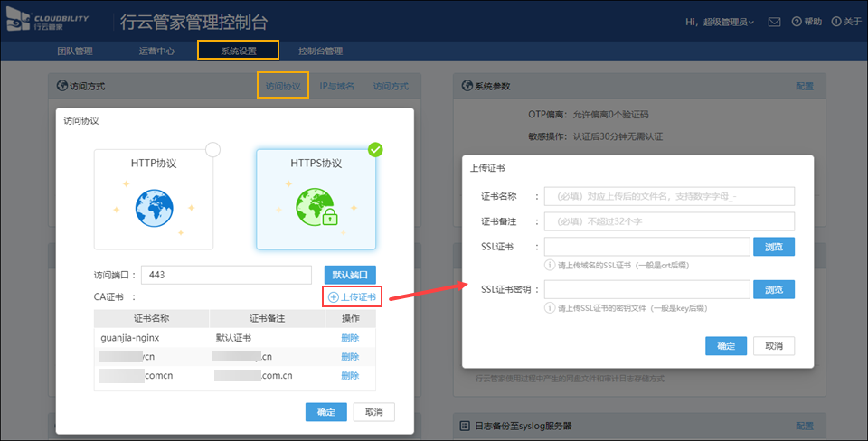Screen dimensions: 868x441
Task: Click the 上传证书 upload link
Action: point(353,296)
